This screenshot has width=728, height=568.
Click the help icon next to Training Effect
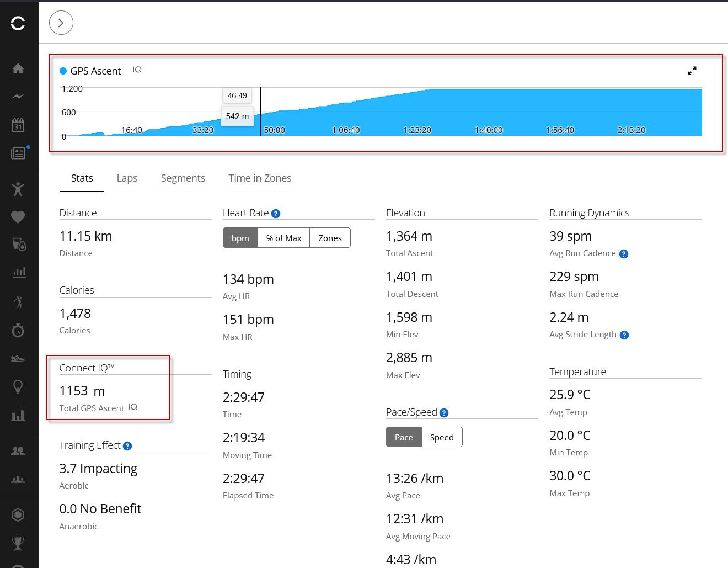click(127, 446)
